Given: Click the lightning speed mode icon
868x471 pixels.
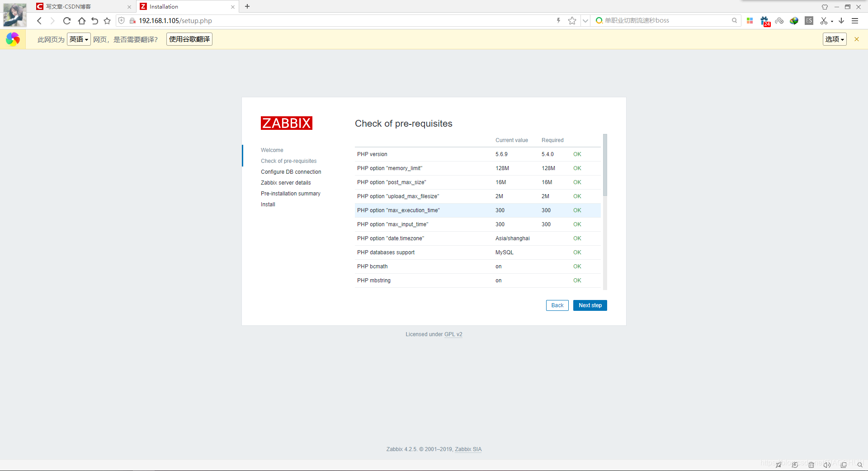Looking at the screenshot, I should tap(559, 20).
